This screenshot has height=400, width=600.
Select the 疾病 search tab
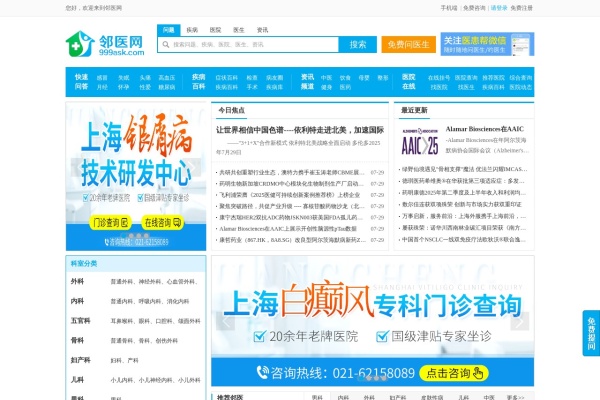(192, 30)
